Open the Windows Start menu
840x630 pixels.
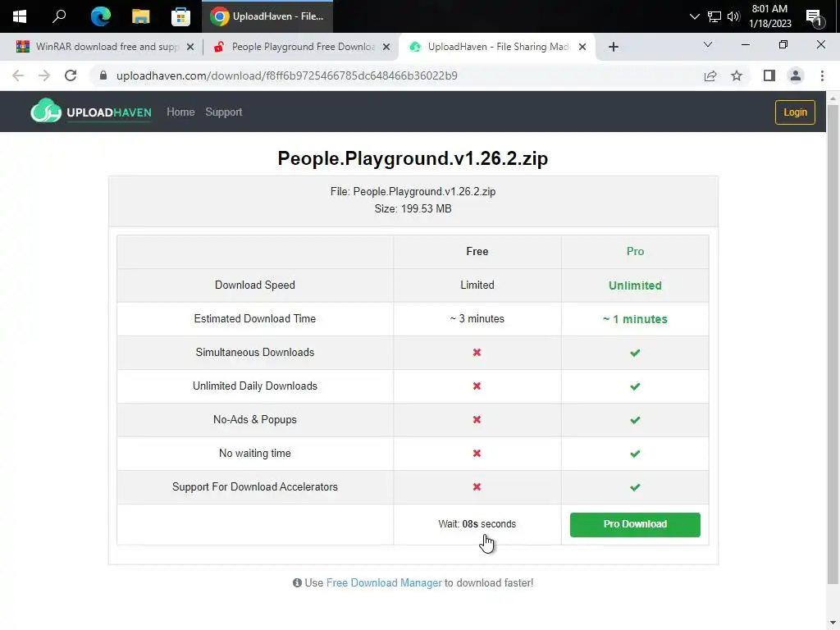point(20,16)
